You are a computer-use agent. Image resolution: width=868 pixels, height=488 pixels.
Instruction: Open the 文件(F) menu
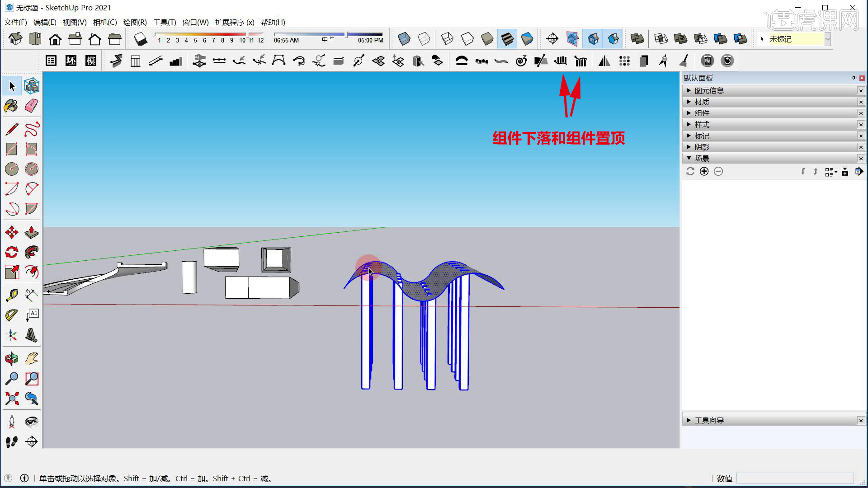click(15, 22)
